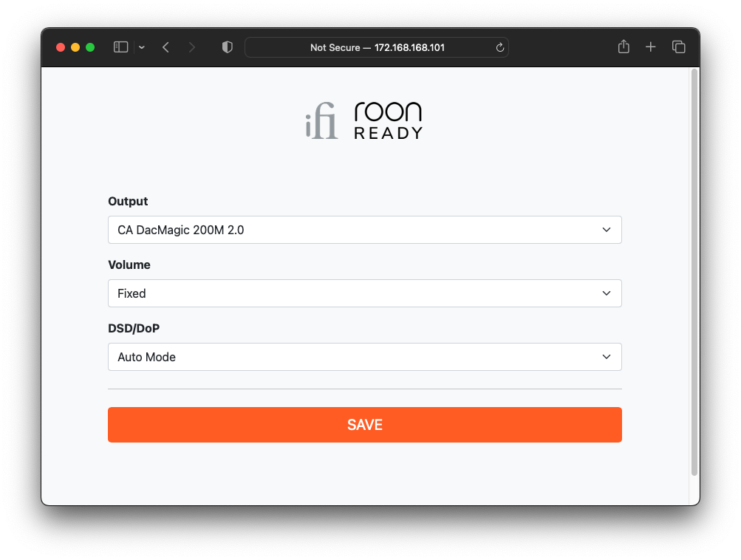Go forward with the forward arrow
Image resolution: width=741 pixels, height=560 pixels.
coord(191,47)
